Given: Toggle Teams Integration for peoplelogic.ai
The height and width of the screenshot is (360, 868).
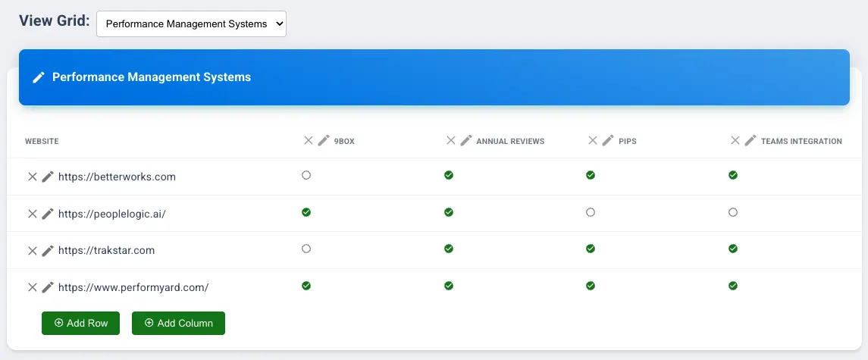Looking at the screenshot, I should pyautogui.click(x=733, y=212).
